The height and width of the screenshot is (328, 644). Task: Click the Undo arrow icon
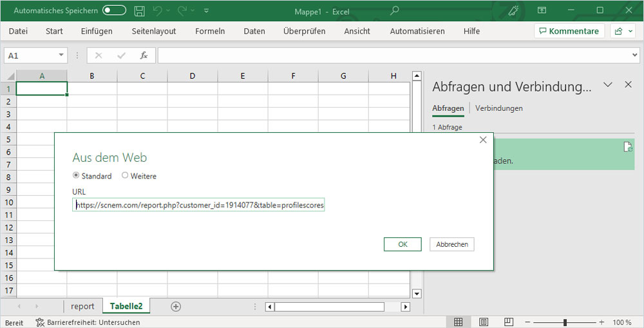pos(157,11)
